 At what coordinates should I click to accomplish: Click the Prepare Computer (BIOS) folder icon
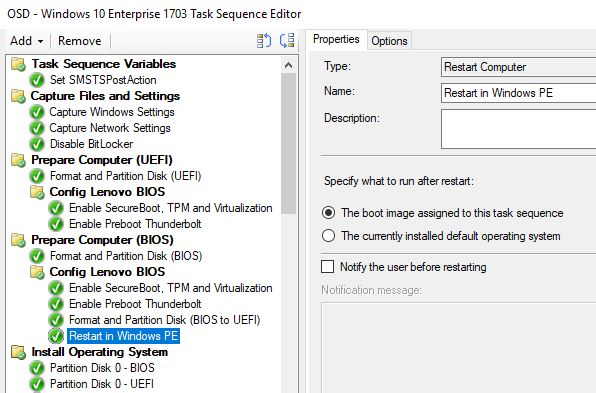18,240
